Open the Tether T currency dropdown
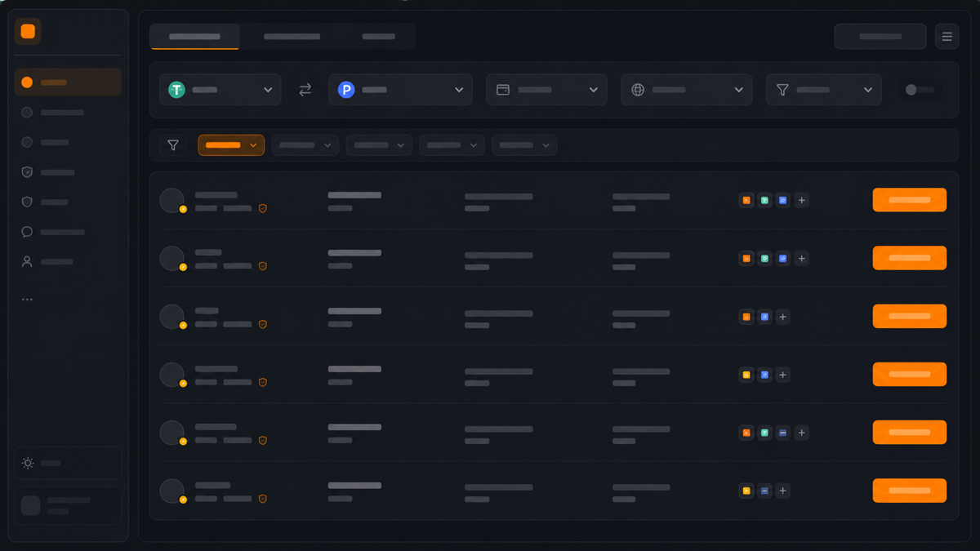Image resolution: width=980 pixels, height=551 pixels. (x=220, y=90)
